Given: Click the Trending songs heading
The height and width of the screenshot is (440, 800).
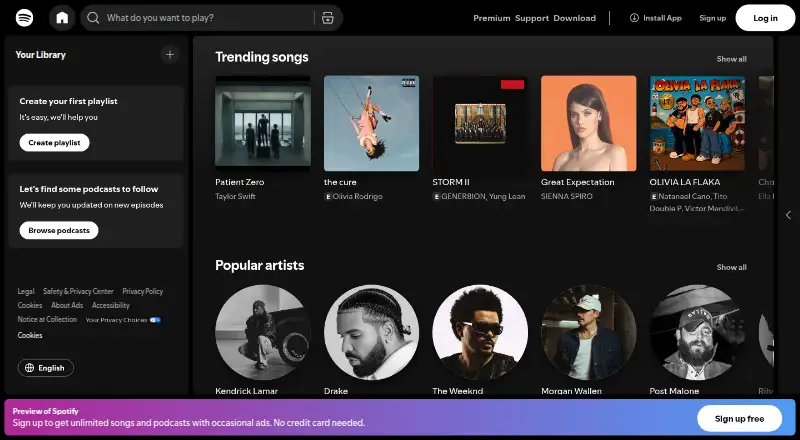Looking at the screenshot, I should pyautogui.click(x=262, y=57).
